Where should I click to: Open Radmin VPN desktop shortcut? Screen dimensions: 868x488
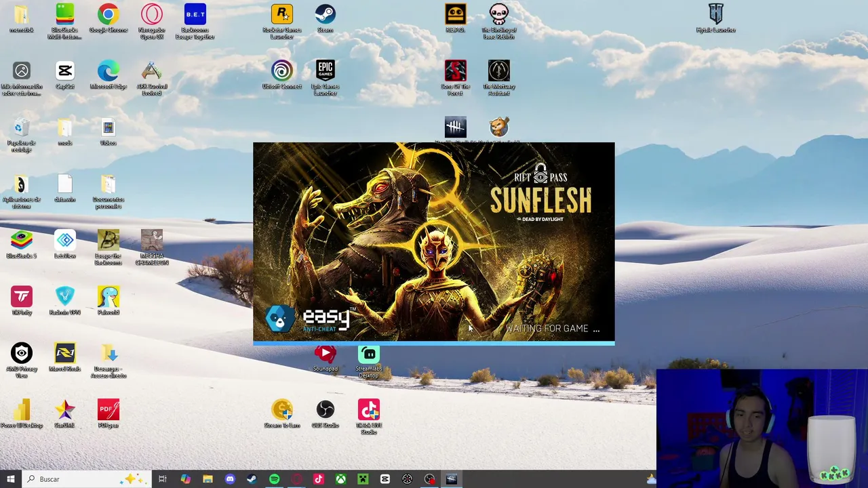pyautogui.click(x=65, y=301)
